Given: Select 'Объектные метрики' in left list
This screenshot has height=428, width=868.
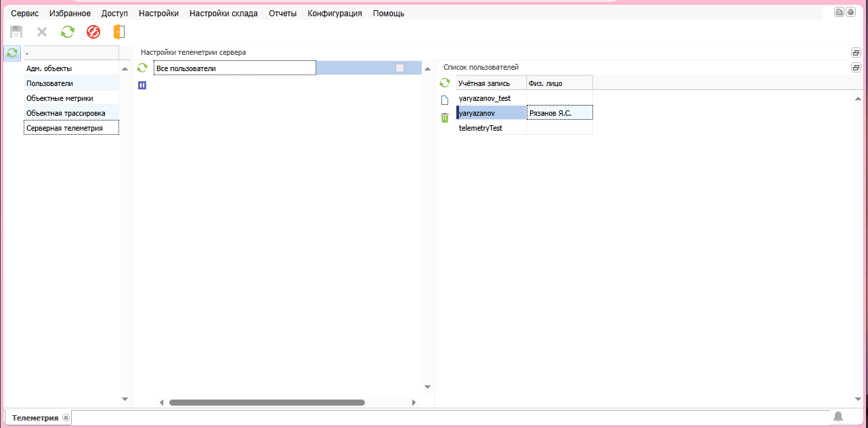Looking at the screenshot, I should click(60, 98).
